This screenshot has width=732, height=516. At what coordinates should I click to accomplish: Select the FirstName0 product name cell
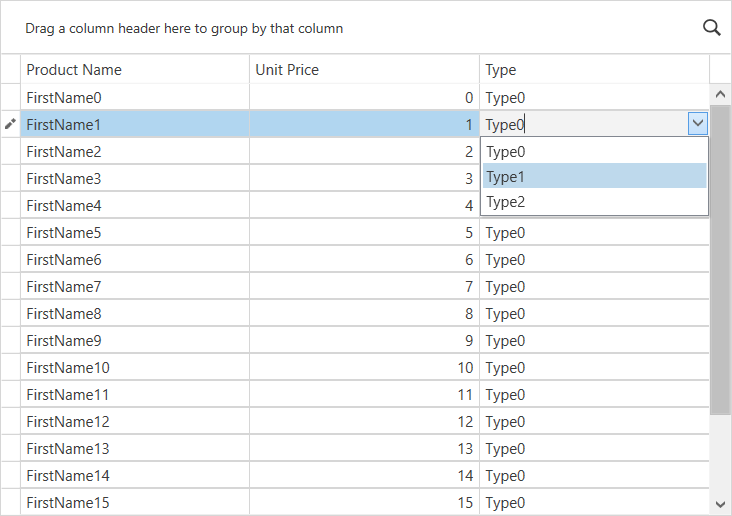click(135, 98)
